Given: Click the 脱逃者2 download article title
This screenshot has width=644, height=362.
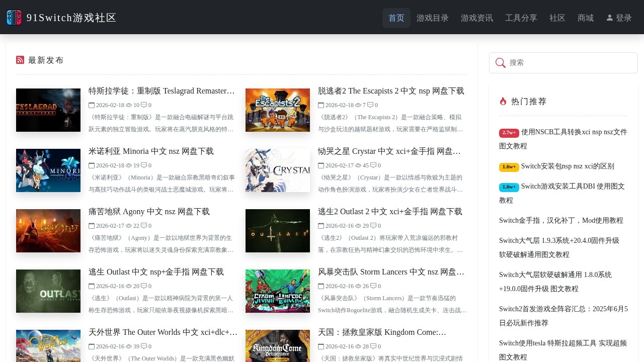Looking at the screenshot, I should click(x=391, y=91).
